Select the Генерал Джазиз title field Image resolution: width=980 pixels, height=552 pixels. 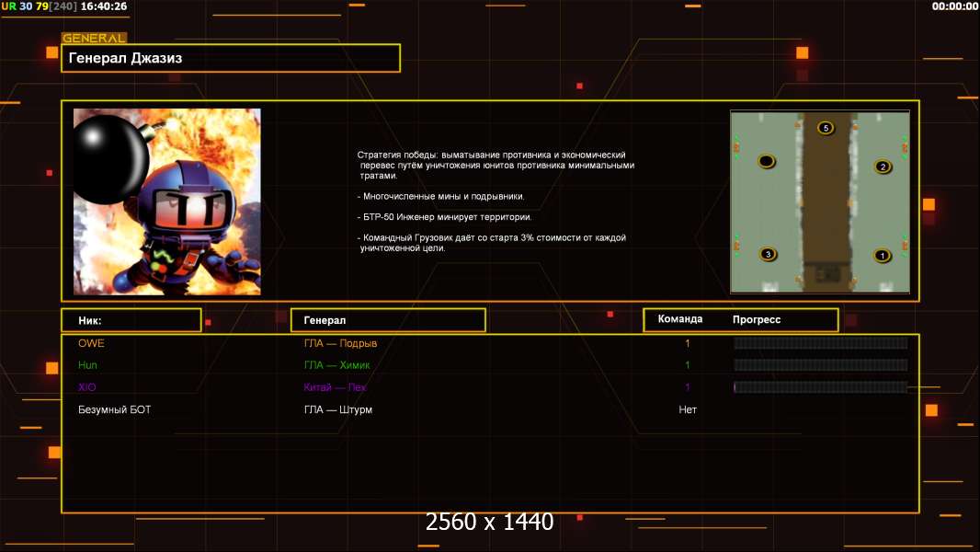(x=231, y=58)
